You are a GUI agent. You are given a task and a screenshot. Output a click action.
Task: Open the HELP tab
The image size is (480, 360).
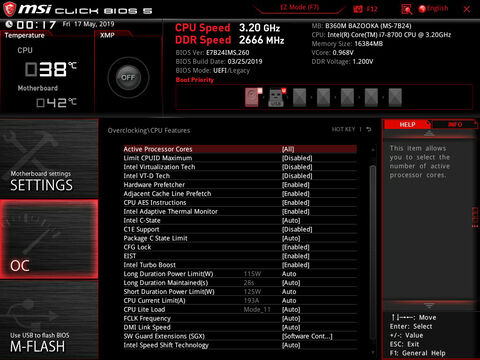[407, 124]
